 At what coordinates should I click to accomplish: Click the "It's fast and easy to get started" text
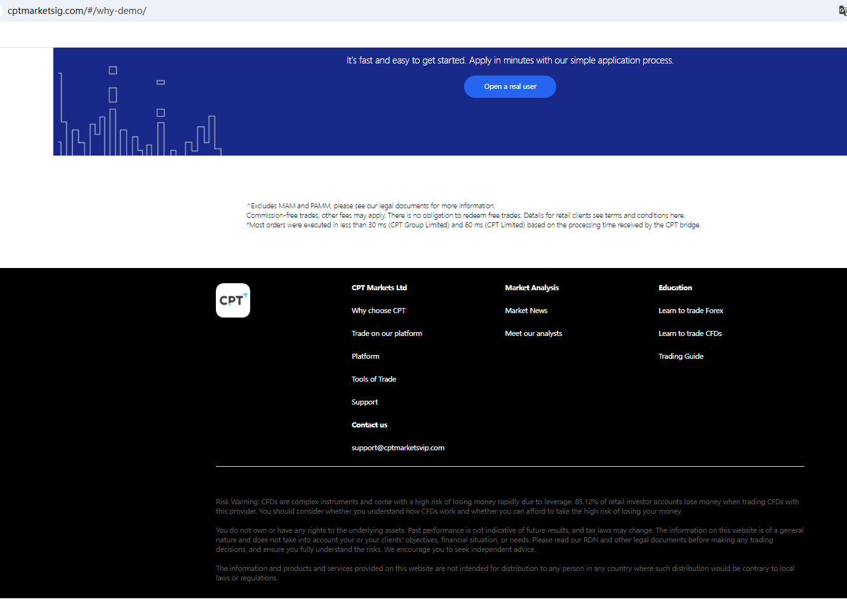[x=510, y=60]
